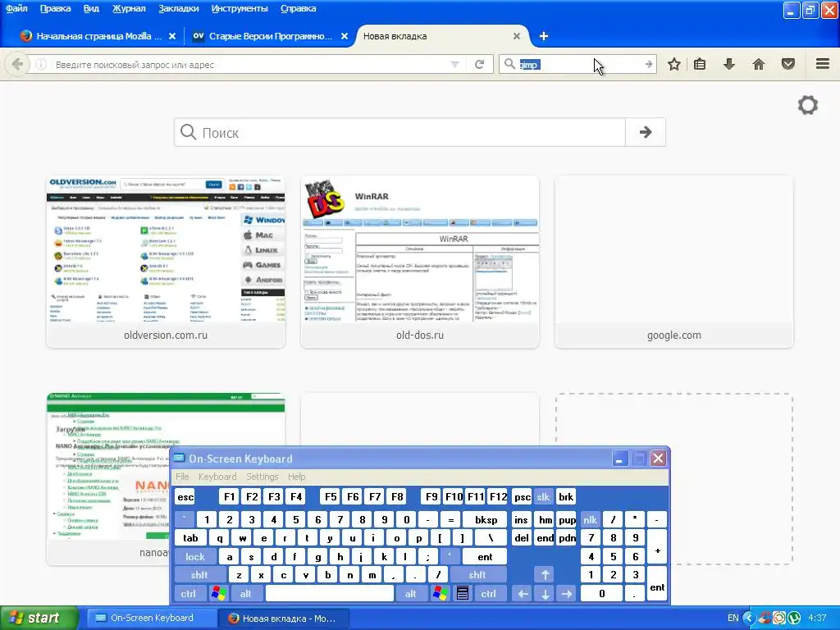Click the Поиск search field
Screen dimensions: 840x630
click(x=399, y=132)
